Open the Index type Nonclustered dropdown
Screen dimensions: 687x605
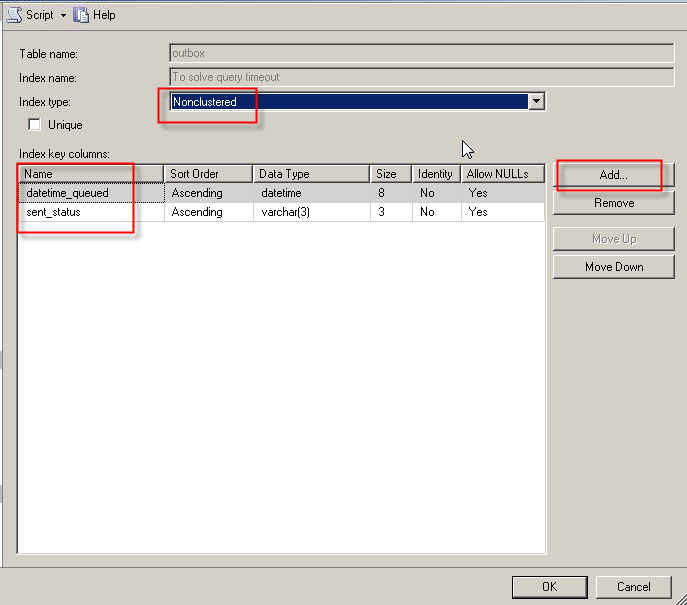click(537, 102)
